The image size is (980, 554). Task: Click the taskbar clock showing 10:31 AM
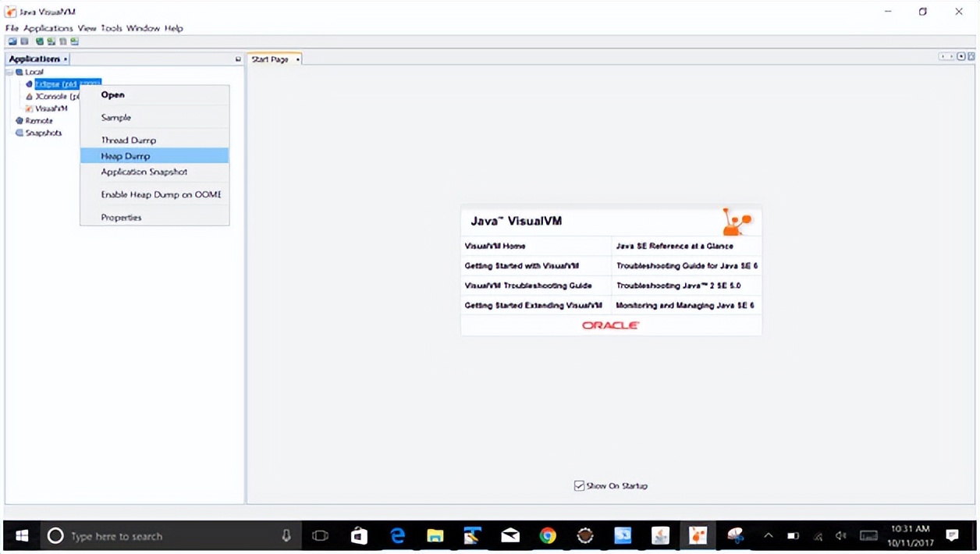tap(909, 536)
